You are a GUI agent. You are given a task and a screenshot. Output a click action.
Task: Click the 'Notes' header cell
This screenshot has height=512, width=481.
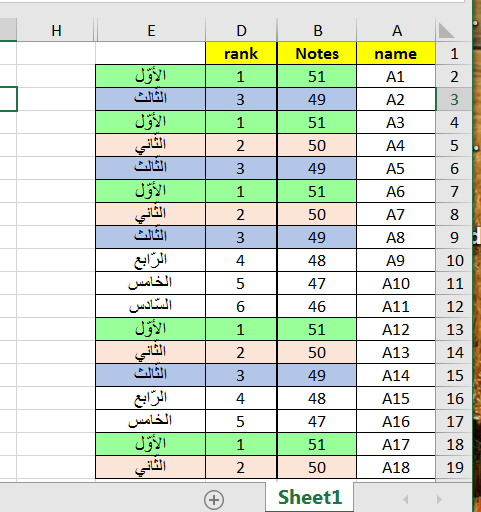(317, 53)
